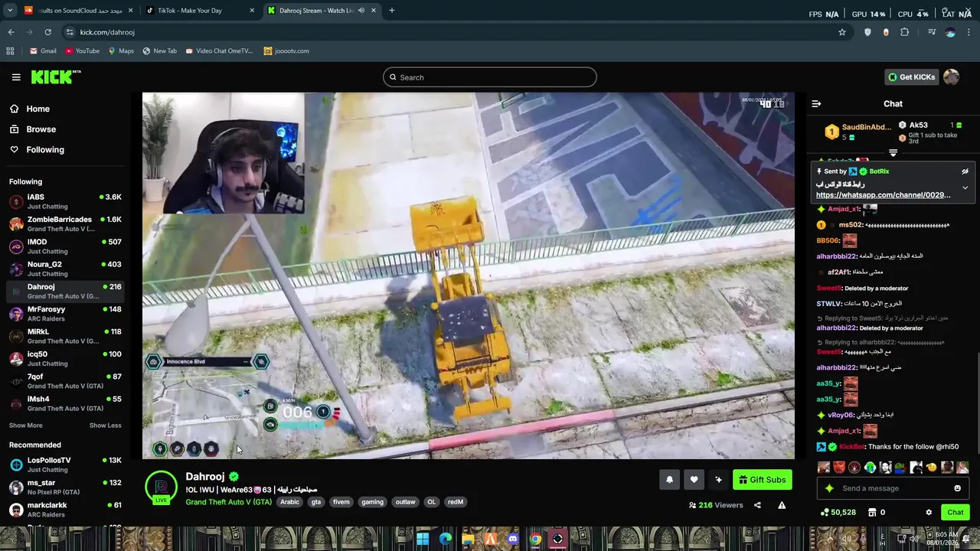This screenshot has height=551, width=980.
Task: Switch to TikTok - Make Your Day tab
Action: 201,11
